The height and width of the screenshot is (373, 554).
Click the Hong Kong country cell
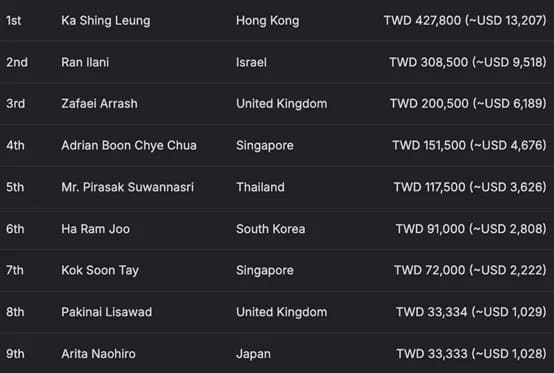click(267, 21)
